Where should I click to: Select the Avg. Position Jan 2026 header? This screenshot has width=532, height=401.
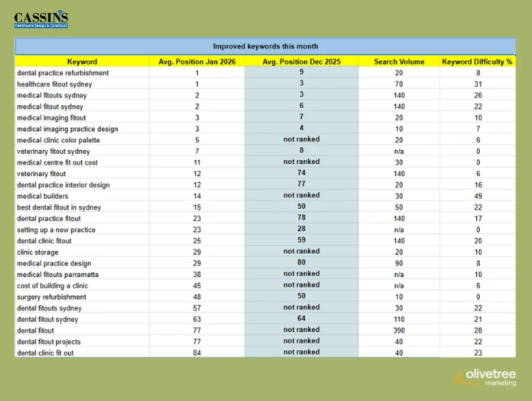click(x=197, y=62)
